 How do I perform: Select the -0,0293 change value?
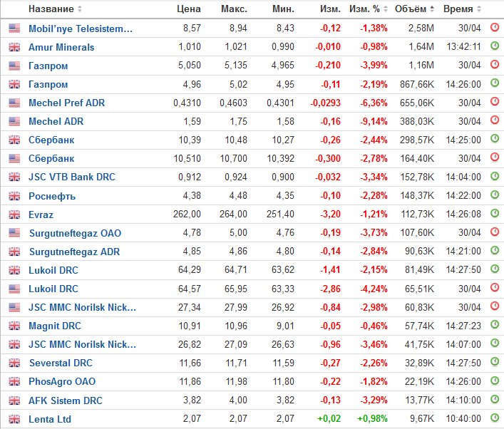tap(325, 103)
